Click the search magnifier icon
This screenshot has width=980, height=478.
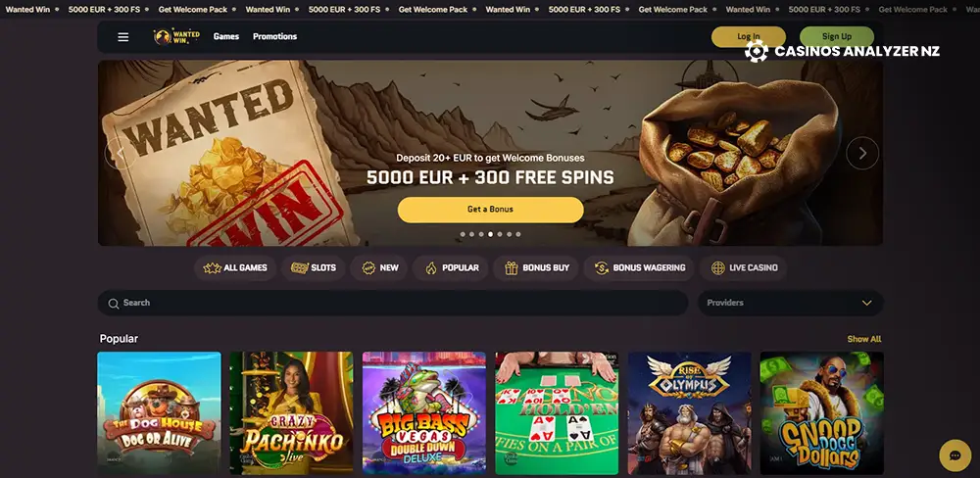[113, 303]
